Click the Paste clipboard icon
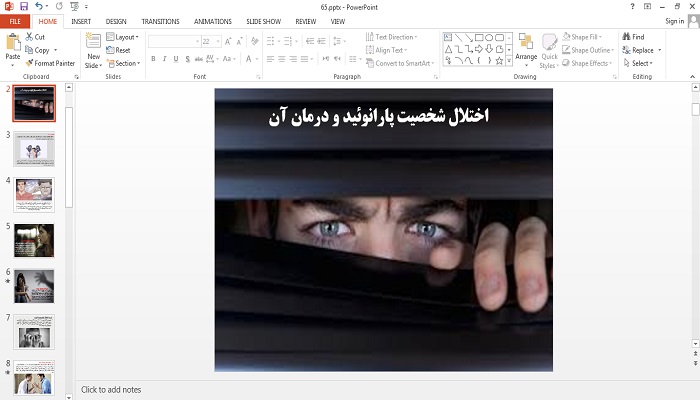Viewport: 700px width, 400px height. coord(13,42)
